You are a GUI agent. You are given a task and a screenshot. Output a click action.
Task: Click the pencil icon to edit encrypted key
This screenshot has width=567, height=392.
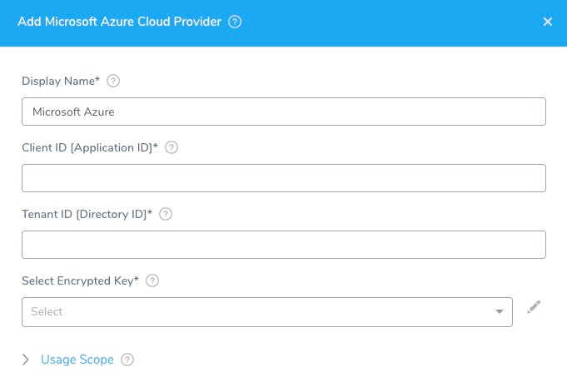(534, 307)
